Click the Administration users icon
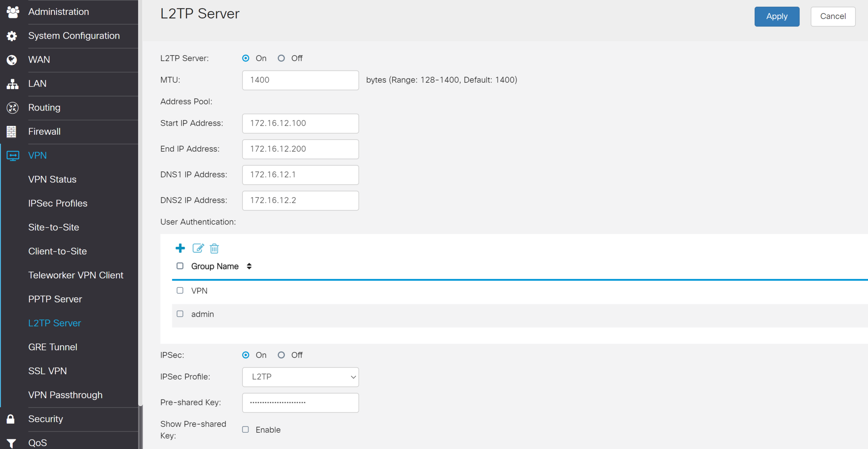This screenshot has height=449, width=868. (x=13, y=12)
